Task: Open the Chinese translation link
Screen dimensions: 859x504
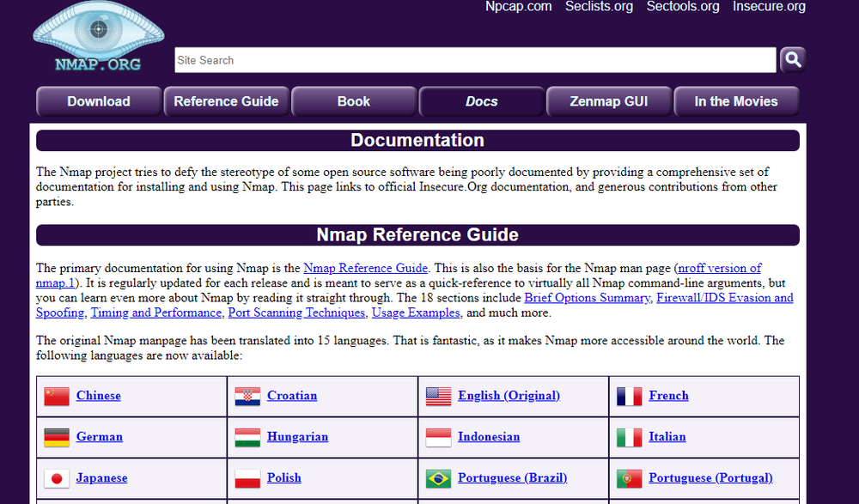Action: coord(99,396)
